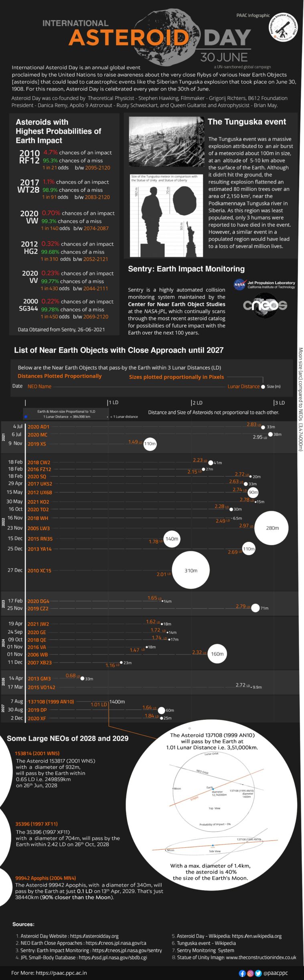Open the Facebook social icon
304x980 pixels.
click(242, 973)
